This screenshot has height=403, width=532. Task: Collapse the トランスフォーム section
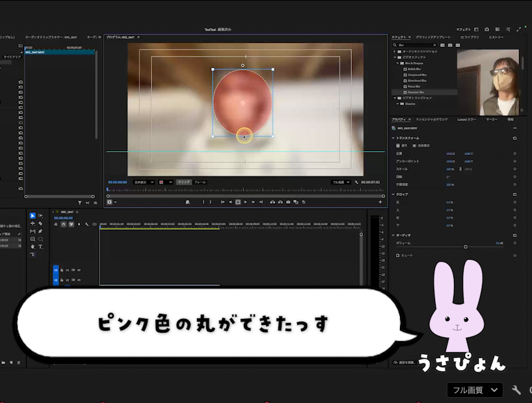pos(393,138)
